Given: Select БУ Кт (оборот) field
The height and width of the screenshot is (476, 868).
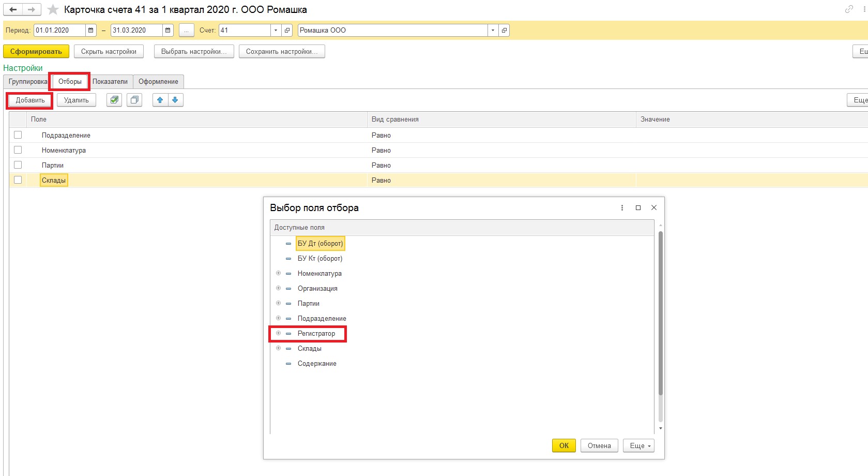Looking at the screenshot, I should (320, 258).
